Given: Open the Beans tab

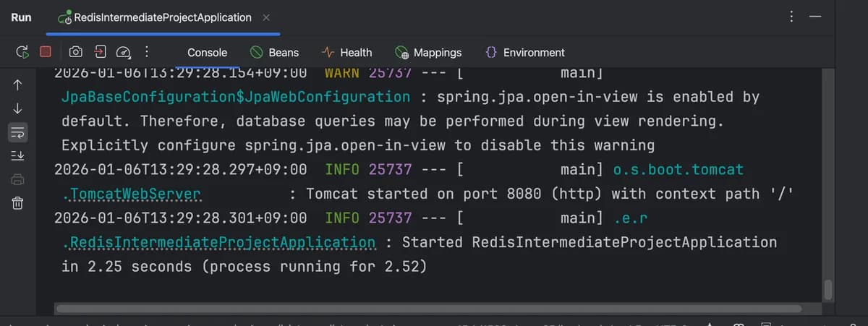Looking at the screenshot, I should tap(274, 52).
